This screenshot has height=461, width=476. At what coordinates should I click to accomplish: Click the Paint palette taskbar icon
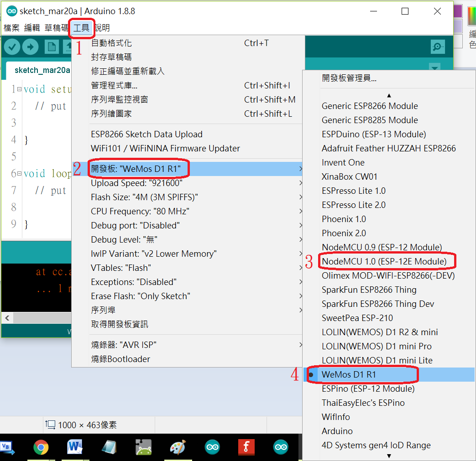tap(178, 447)
